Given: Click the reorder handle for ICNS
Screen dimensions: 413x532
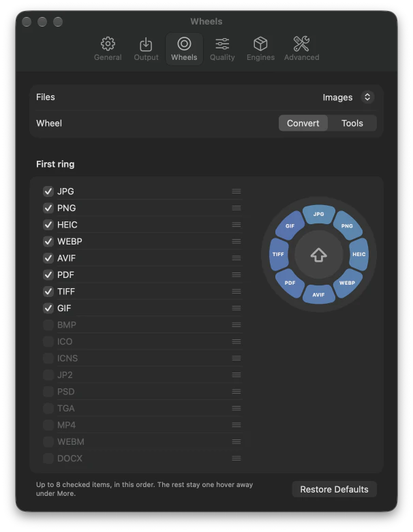Looking at the screenshot, I should coord(236,358).
